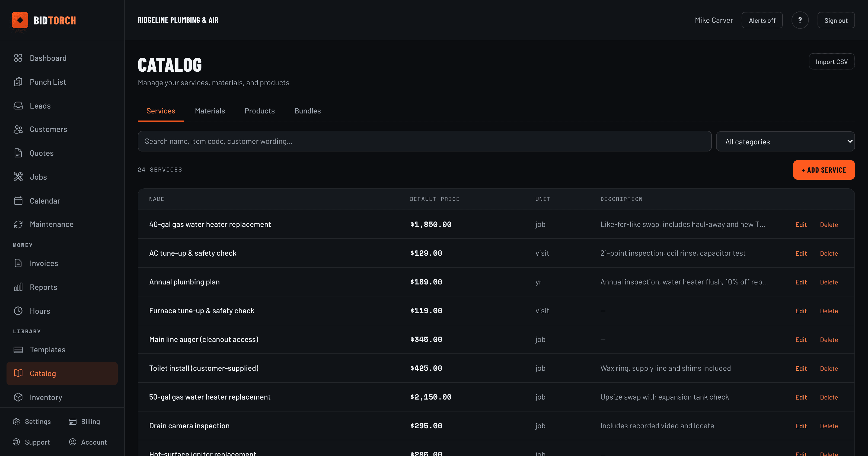This screenshot has height=456, width=868.
Task: Click the Customers people icon
Action: coord(18,129)
